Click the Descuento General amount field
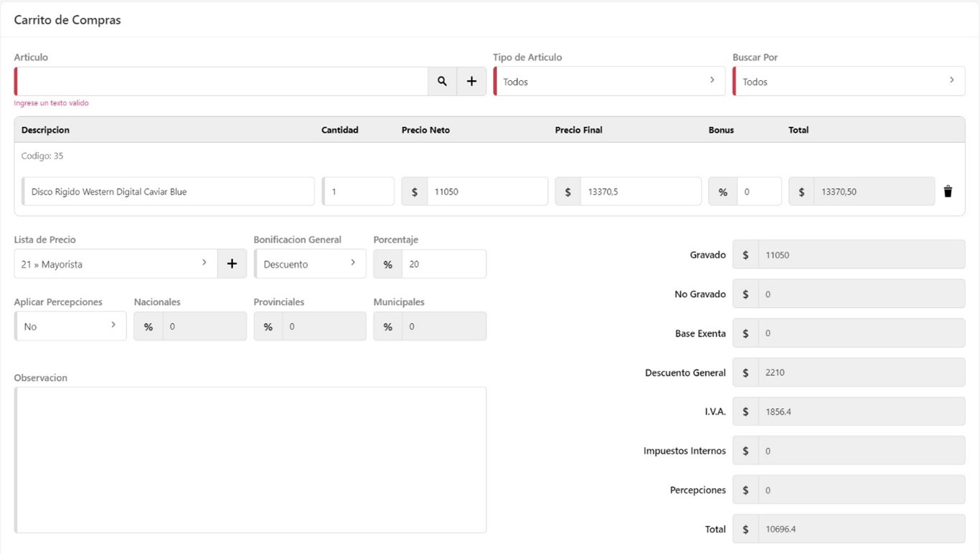Screen dimensions: 980x554 (x=860, y=372)
